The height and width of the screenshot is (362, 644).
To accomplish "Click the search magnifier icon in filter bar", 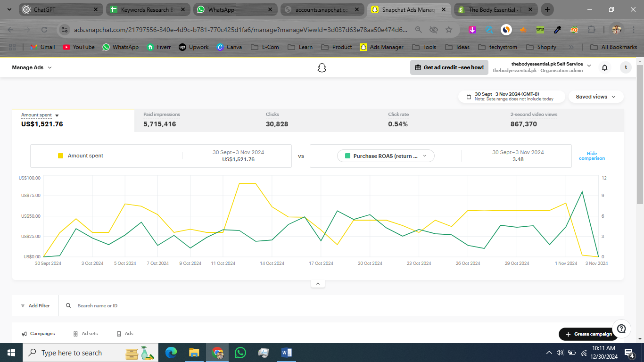I will pos(68,305).
